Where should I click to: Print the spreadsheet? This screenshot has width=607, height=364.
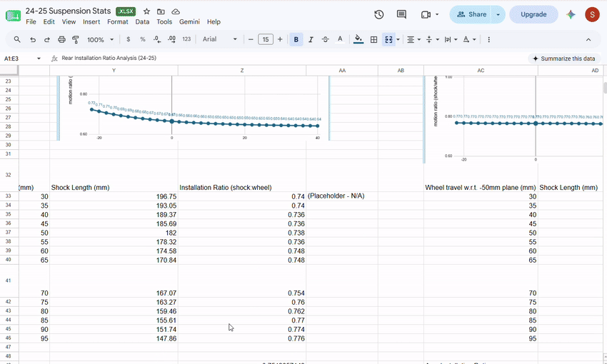click(x=61, y=39)
